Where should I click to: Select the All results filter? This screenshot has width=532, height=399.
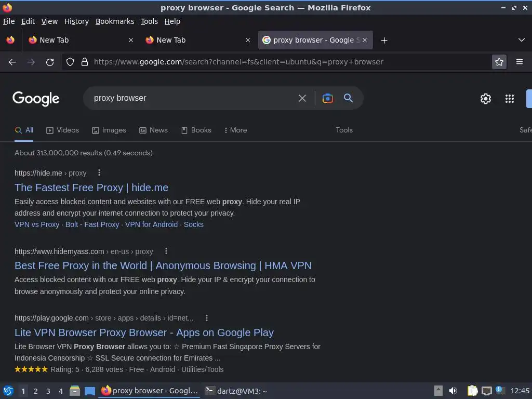pos(24,130)
